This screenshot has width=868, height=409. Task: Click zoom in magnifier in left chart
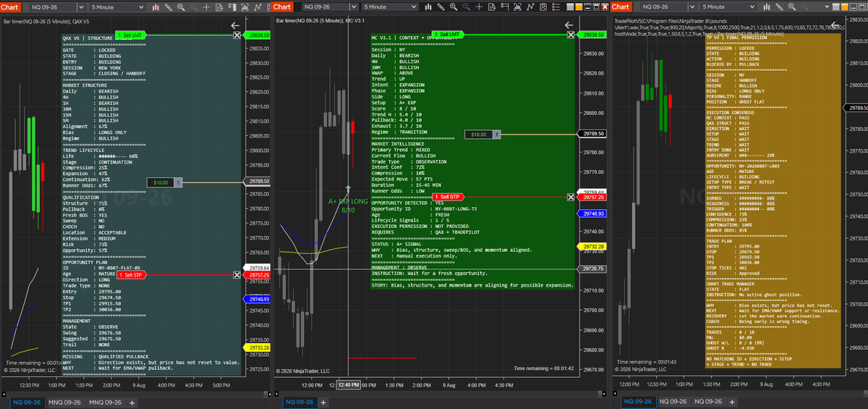[181, 7]
